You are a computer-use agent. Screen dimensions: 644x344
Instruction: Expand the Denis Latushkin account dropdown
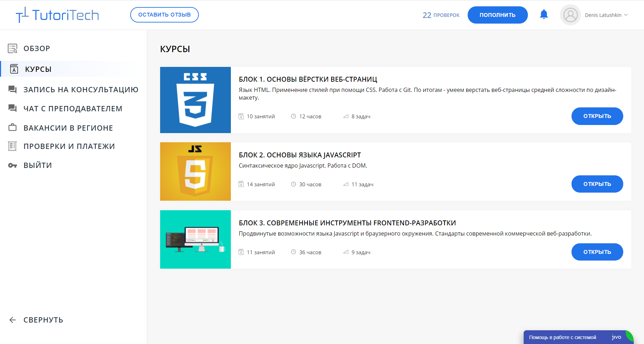coord(625,15)
